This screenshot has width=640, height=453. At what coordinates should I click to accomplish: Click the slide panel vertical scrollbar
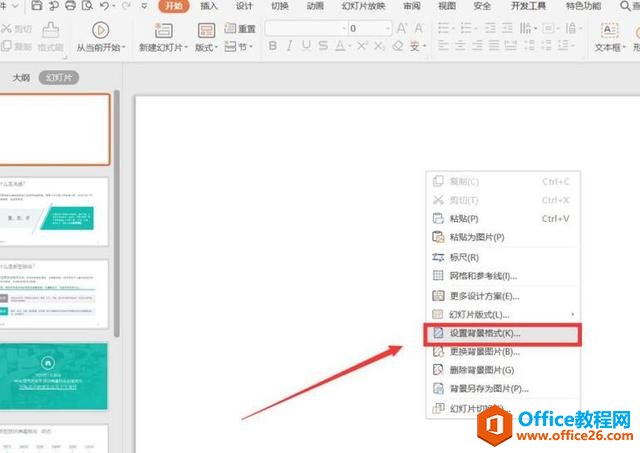click(x=117, y=213)
